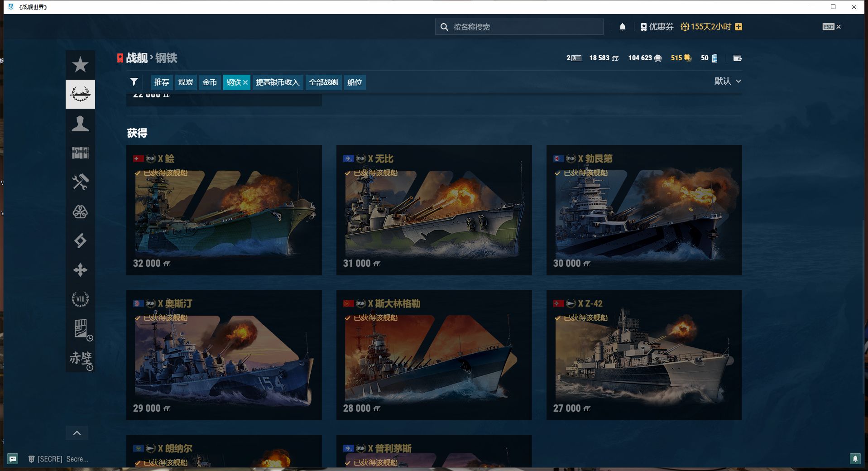
Task: Open the 优惠券 coupons link
Action: pos(657,27)
